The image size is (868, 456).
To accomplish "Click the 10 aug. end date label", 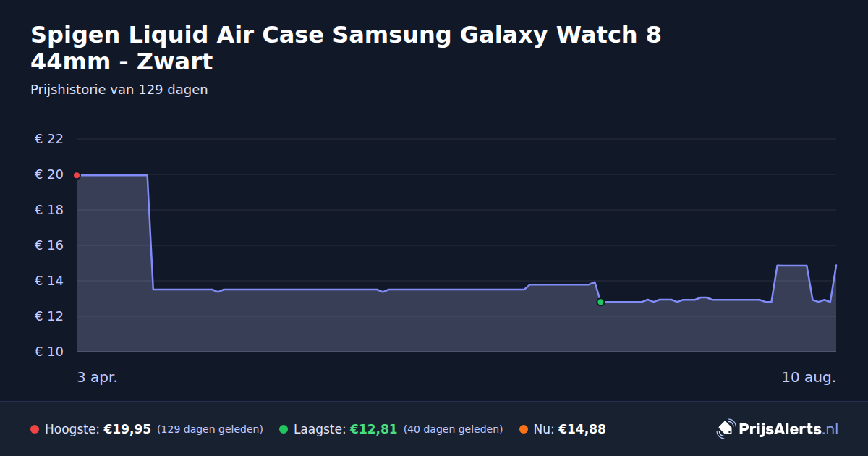I will click(x=809, y=378).
